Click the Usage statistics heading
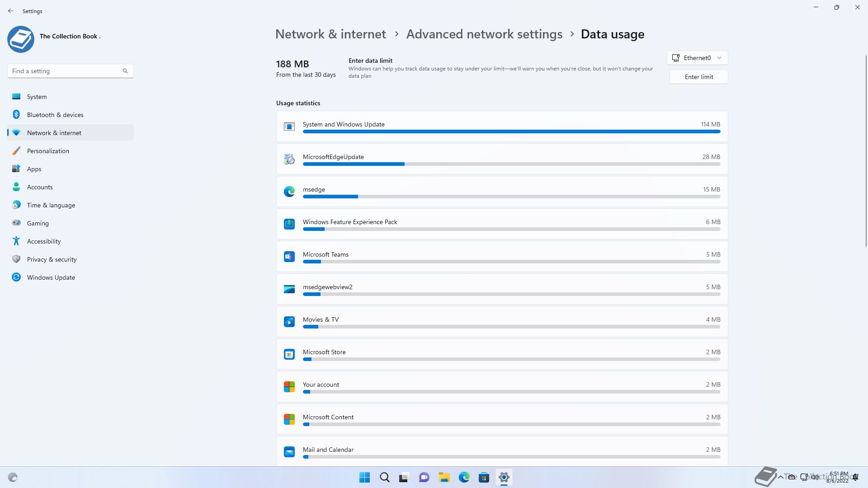Screen dimensions: 868x488 (298, 103)
